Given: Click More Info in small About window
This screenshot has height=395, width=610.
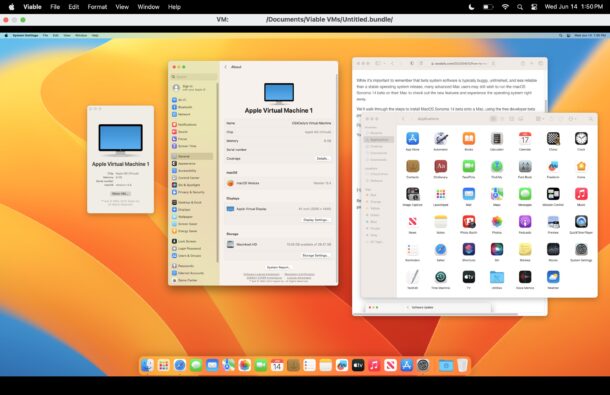Looking at the screenshot, I should pos(120,193).
